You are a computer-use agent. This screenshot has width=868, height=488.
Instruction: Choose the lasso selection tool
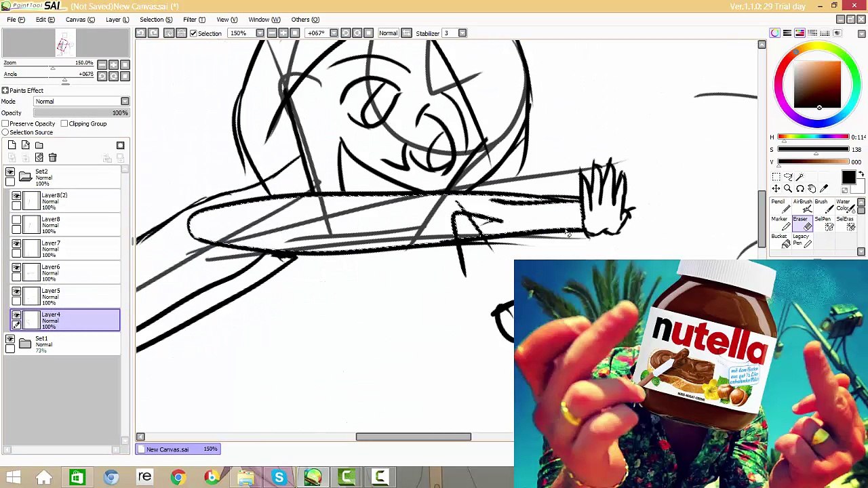(x=788, y=177)
